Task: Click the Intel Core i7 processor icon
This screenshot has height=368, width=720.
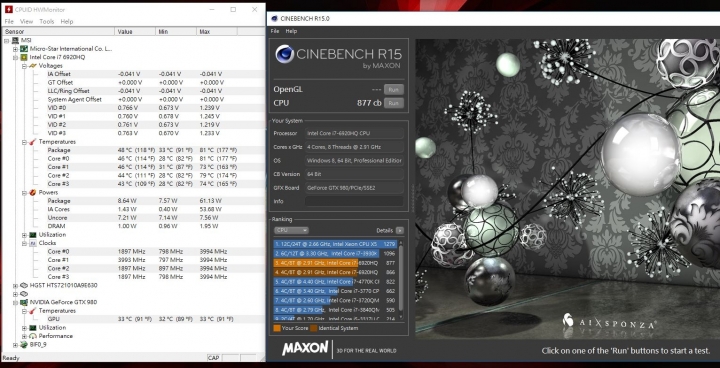Action: (x=24, y=57)
